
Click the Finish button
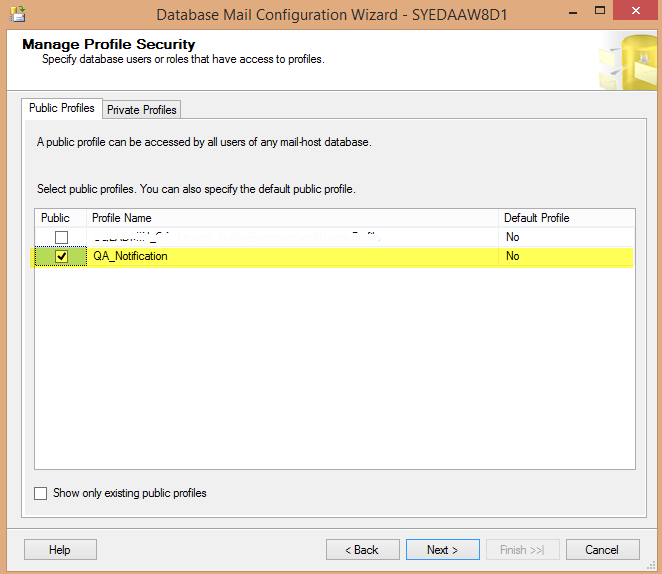click(x=522, y=550)
